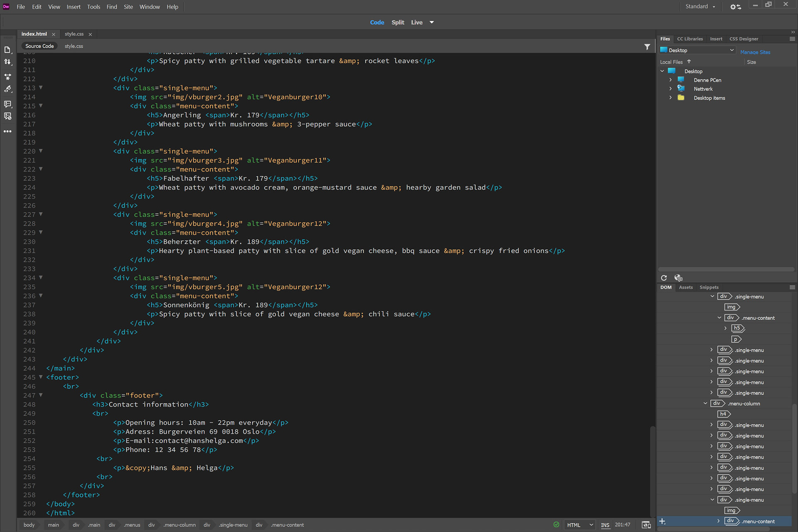Expand the Desktop items tree node
Screen dimensions: 798x532
click(x=670, y=98)
